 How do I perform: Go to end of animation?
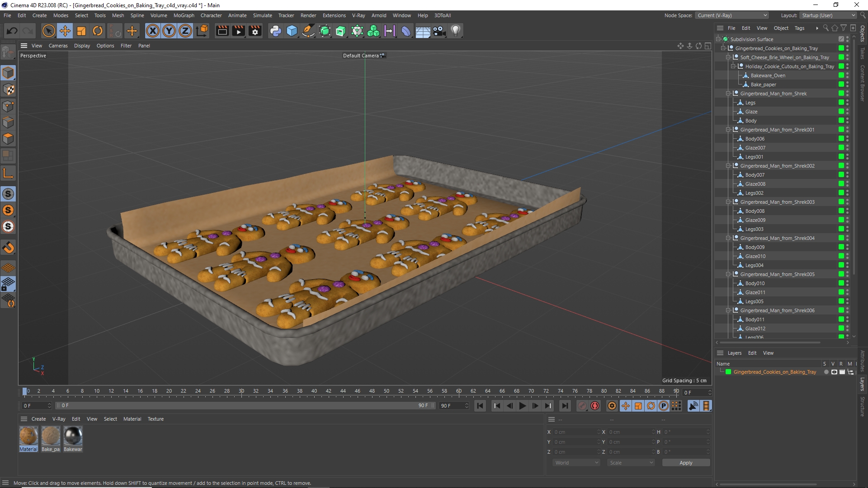coord(565,406)
